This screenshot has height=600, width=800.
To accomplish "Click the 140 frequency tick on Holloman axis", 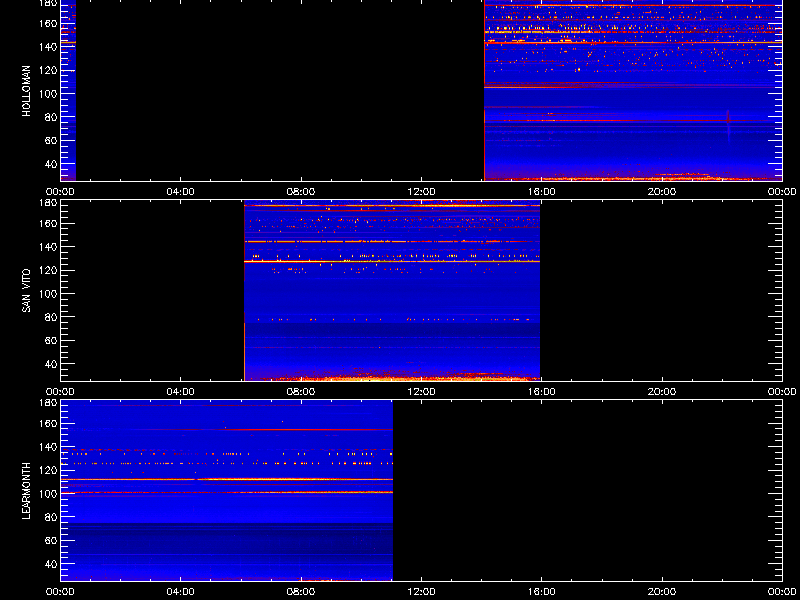I will click(49, 47).
